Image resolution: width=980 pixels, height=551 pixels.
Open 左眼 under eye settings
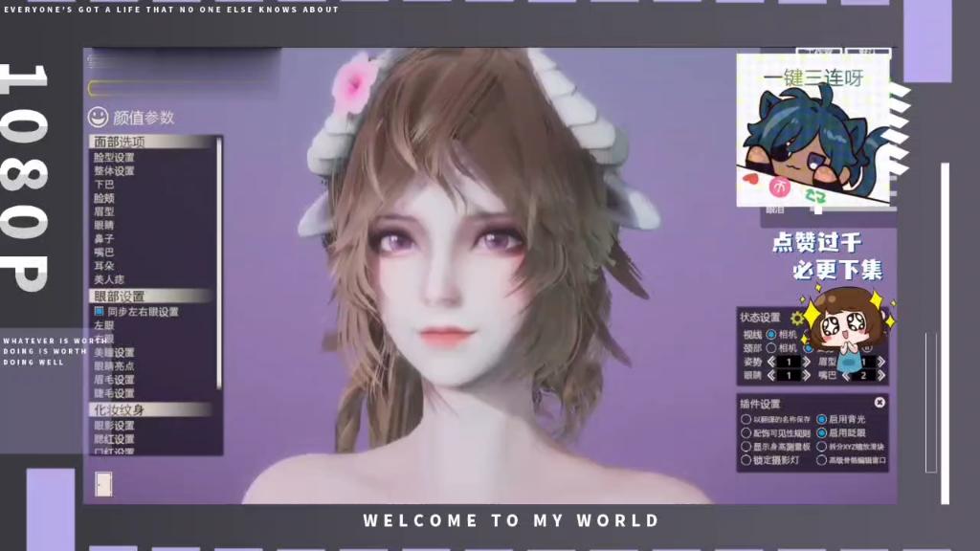click(103, 325)
